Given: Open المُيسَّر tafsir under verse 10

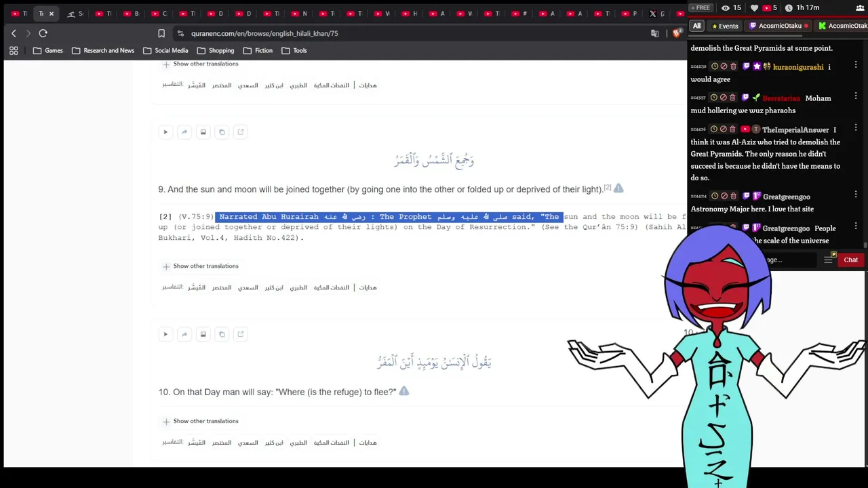Looking at the screenshot, I should pyautogui.click(x=197, y=443).
